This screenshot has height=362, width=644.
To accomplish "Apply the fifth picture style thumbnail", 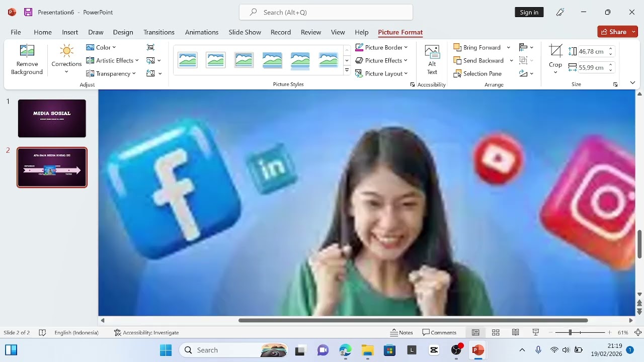I will pos(300,60).
